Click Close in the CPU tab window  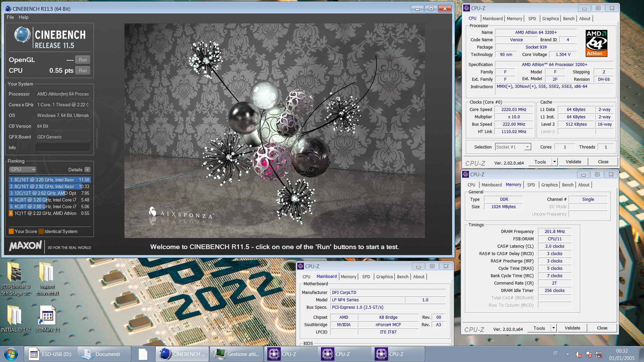point(603,162)
